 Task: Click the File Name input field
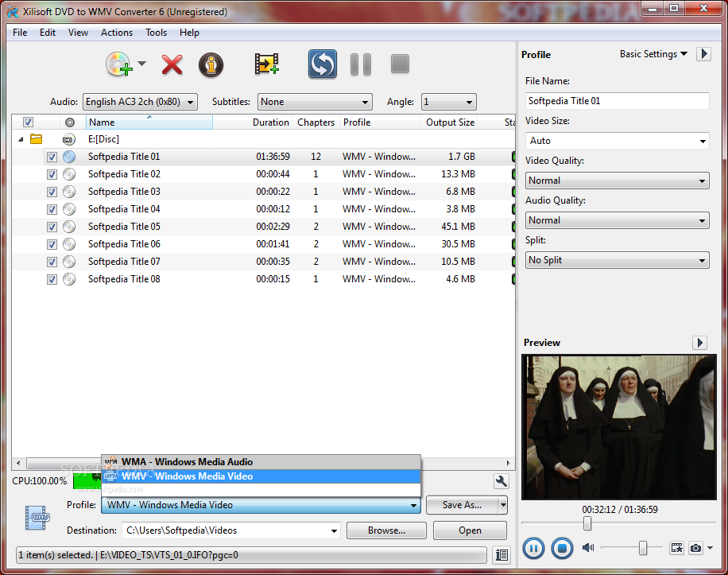tap(617, 101)
